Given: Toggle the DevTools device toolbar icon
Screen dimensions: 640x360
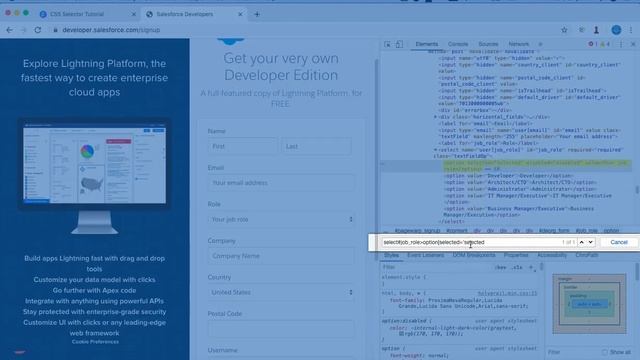Looking at the screenshot, I should coord(399,44).
